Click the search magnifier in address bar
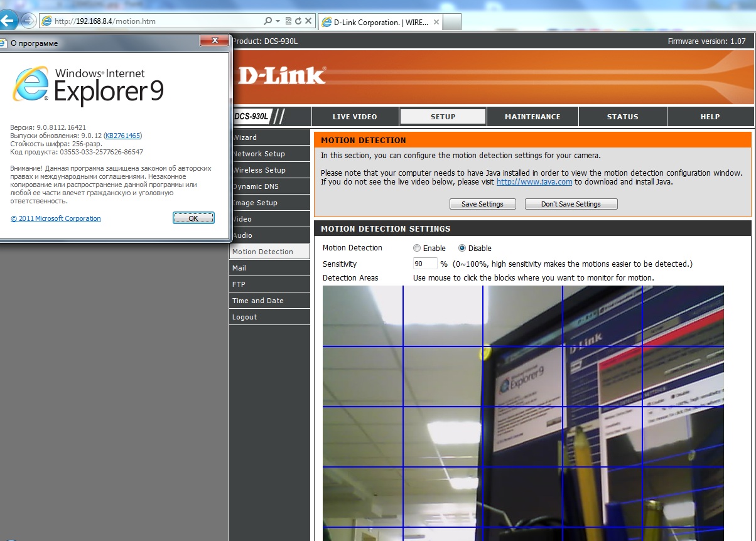 pos(268,21)
